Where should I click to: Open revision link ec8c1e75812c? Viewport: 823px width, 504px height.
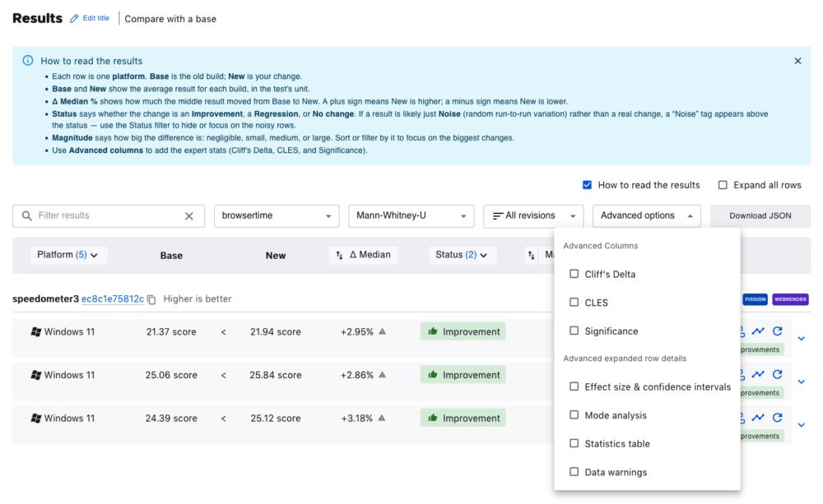[112, 299]
